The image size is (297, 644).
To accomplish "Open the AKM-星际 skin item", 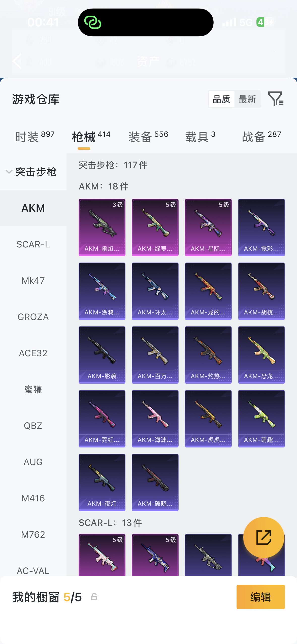I will [x=208, y=228].
